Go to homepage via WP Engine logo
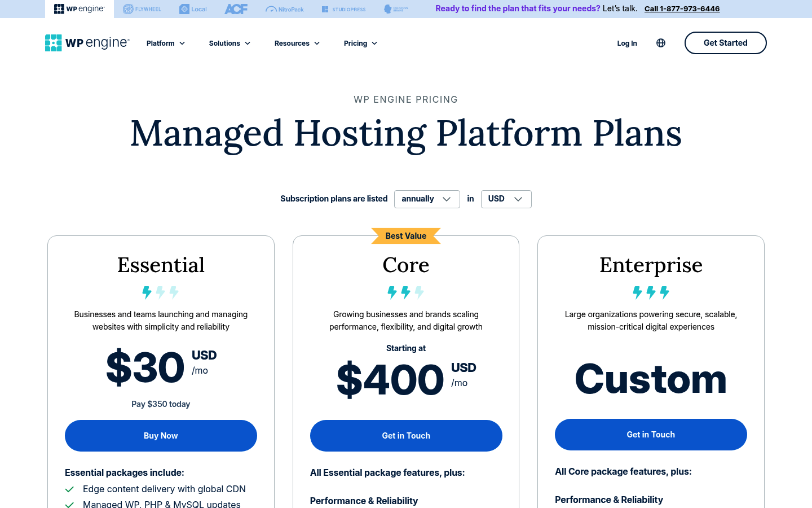The width and height of the screenshot is (812, 508). click(87, 43)
